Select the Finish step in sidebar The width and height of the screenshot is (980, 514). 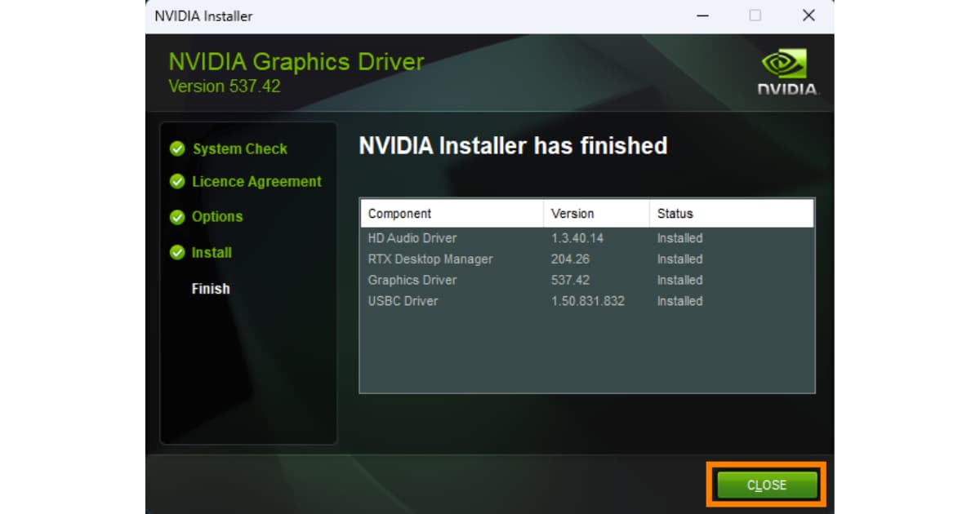coord(211,289)
